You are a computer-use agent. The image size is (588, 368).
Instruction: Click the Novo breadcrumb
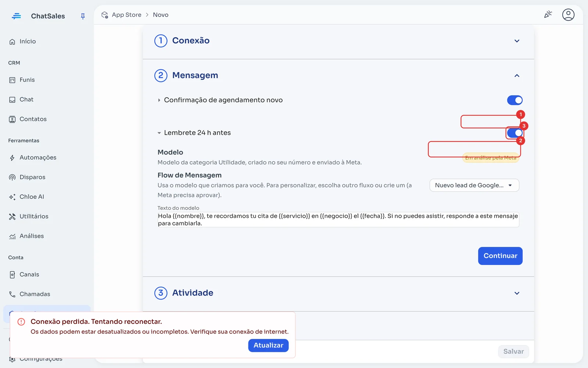coord(161,15)
